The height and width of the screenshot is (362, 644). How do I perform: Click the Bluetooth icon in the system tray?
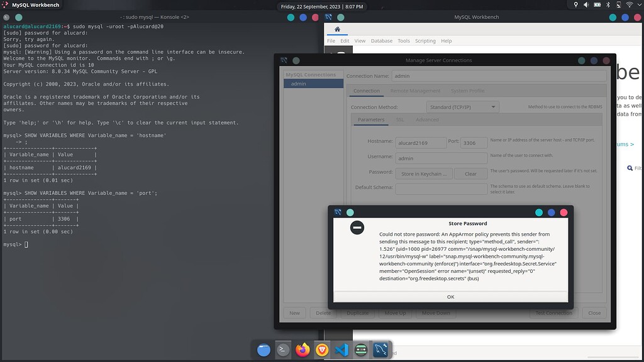608,4
